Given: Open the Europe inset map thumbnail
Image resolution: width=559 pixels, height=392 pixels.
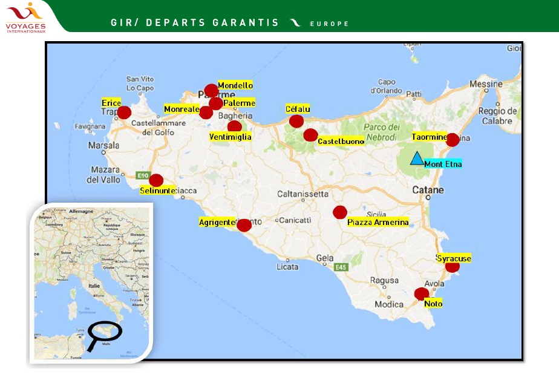Looking at the screenshot, I should [91, 283].
